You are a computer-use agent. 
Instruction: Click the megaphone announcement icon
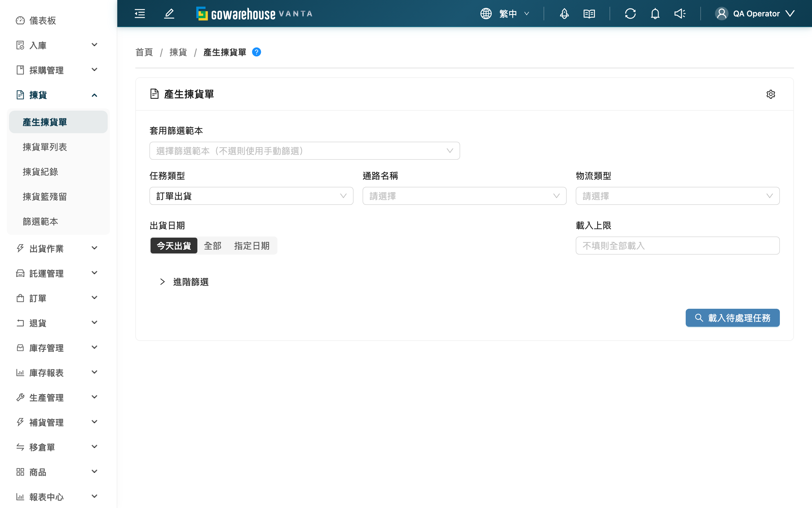point(680,14)
